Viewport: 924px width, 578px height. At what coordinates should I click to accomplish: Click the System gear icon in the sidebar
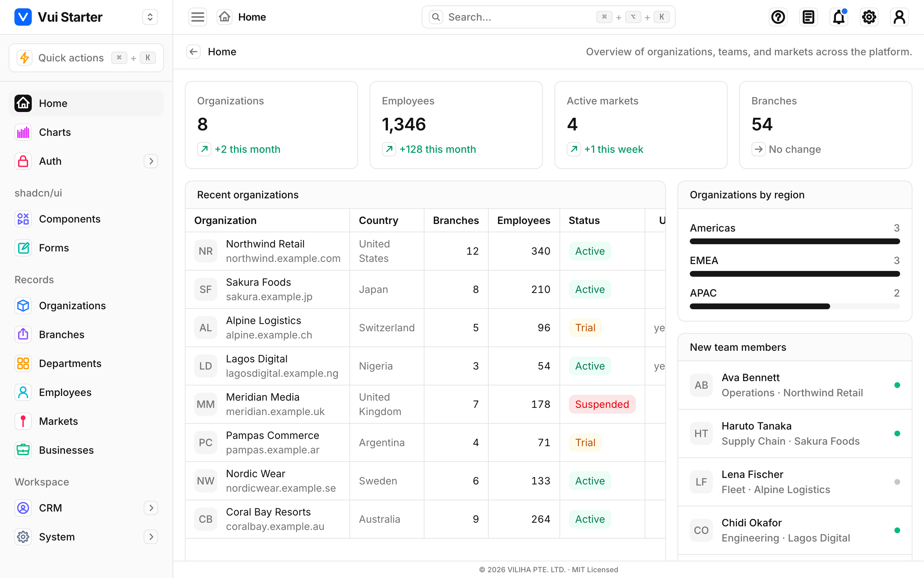(x=23, y=537)
